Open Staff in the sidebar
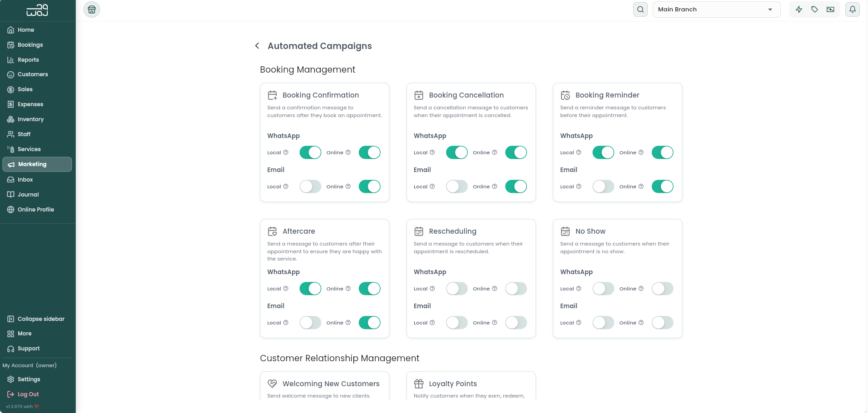Viewport: 868px width, 413px height. 37,134
